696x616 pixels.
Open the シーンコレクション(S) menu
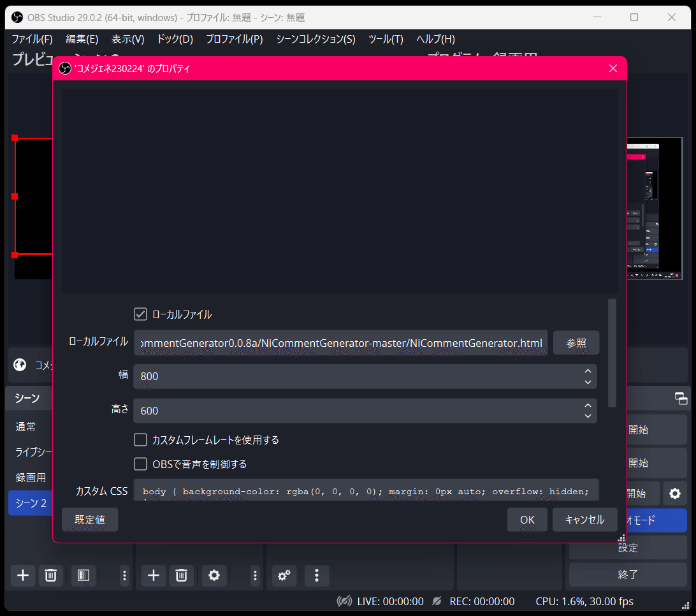[315, 39]
